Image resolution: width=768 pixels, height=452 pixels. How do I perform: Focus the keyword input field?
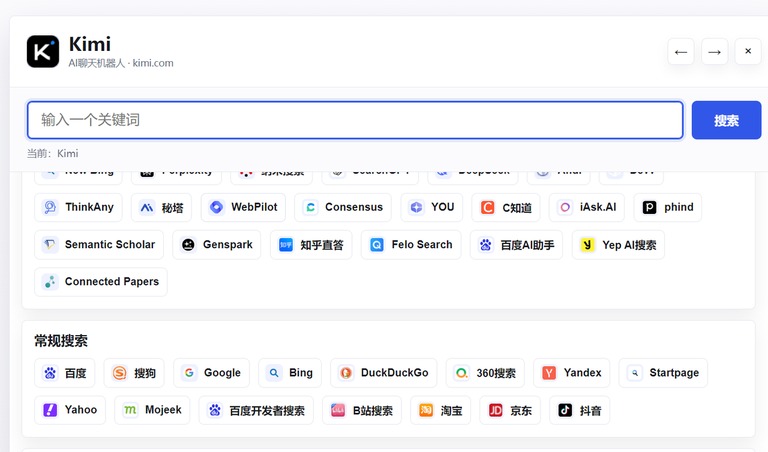coord(355,120)
